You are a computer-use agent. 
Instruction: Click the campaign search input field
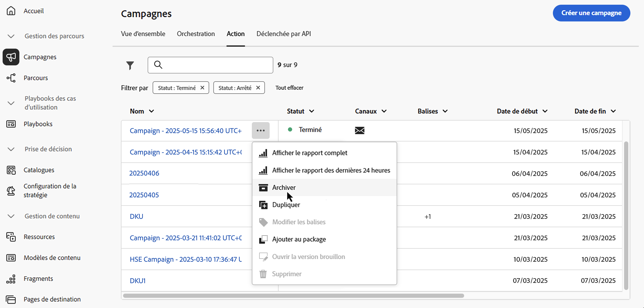point(215,65)
